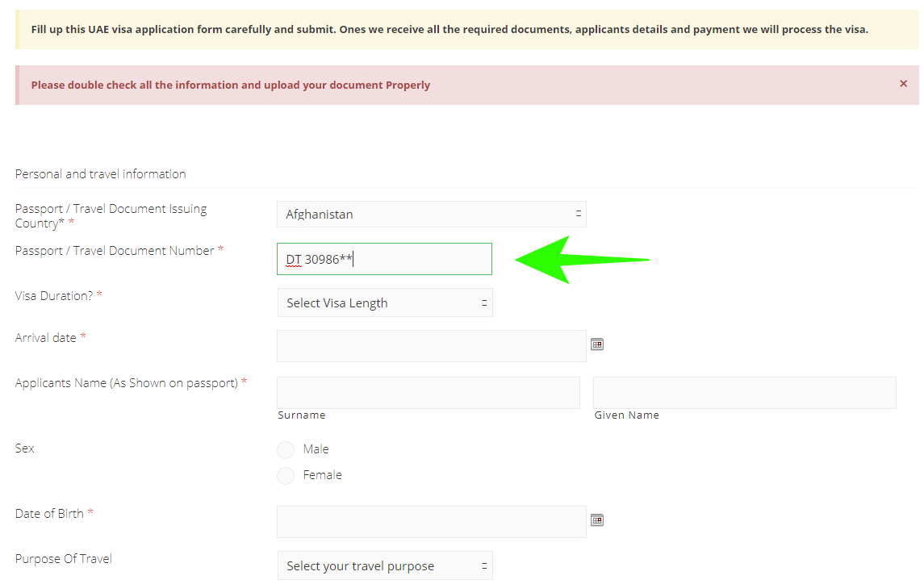This screenshot has width=924, height=584.
Task: Click the Arrival date text field
Action: coord(431,345)
